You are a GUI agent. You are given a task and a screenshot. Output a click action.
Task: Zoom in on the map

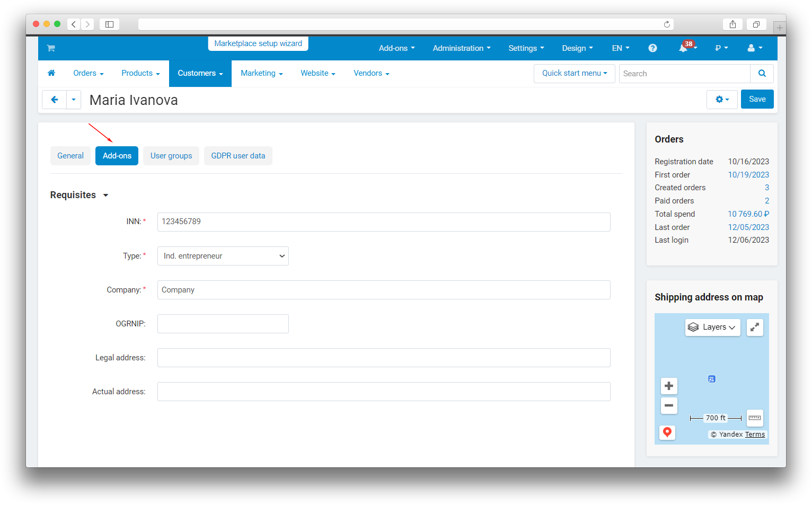(x=669, y=386)
